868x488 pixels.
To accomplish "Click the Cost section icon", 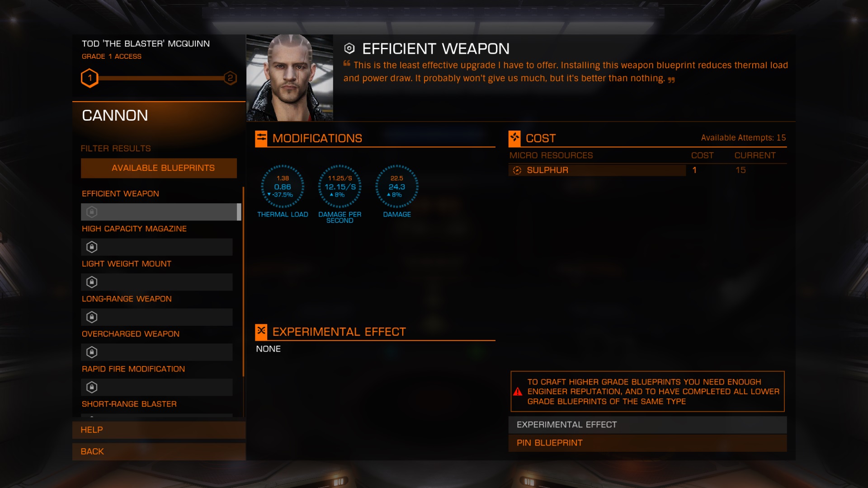I will (514, 139).
